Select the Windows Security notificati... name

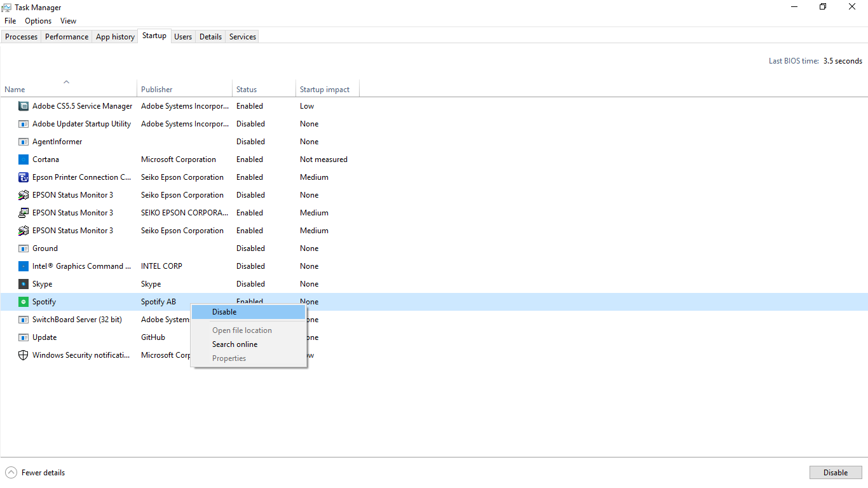81,355
